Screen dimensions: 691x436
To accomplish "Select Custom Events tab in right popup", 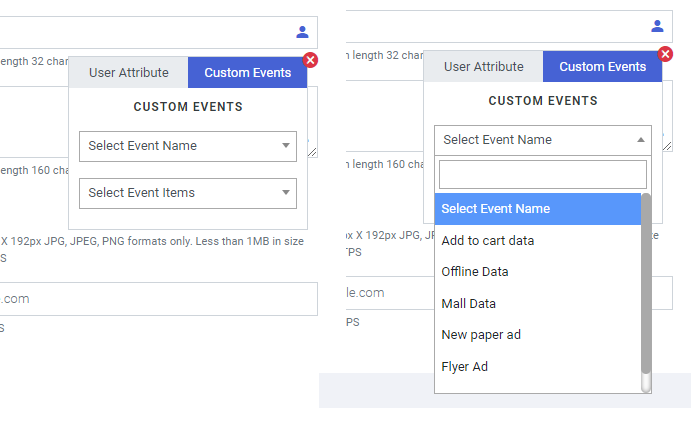I will coord(602,67).
